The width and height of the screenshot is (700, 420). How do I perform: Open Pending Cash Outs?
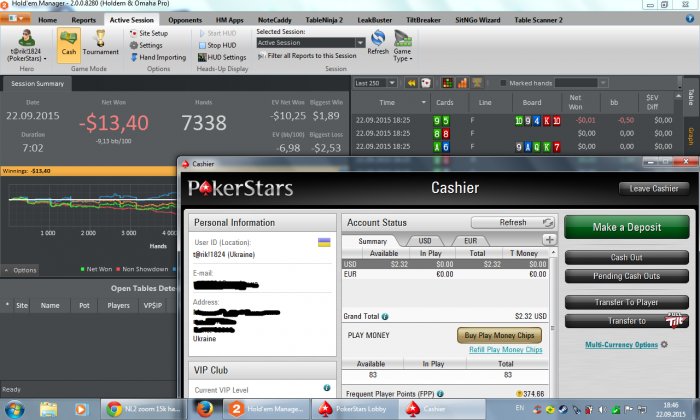click(x=627, y=276)
